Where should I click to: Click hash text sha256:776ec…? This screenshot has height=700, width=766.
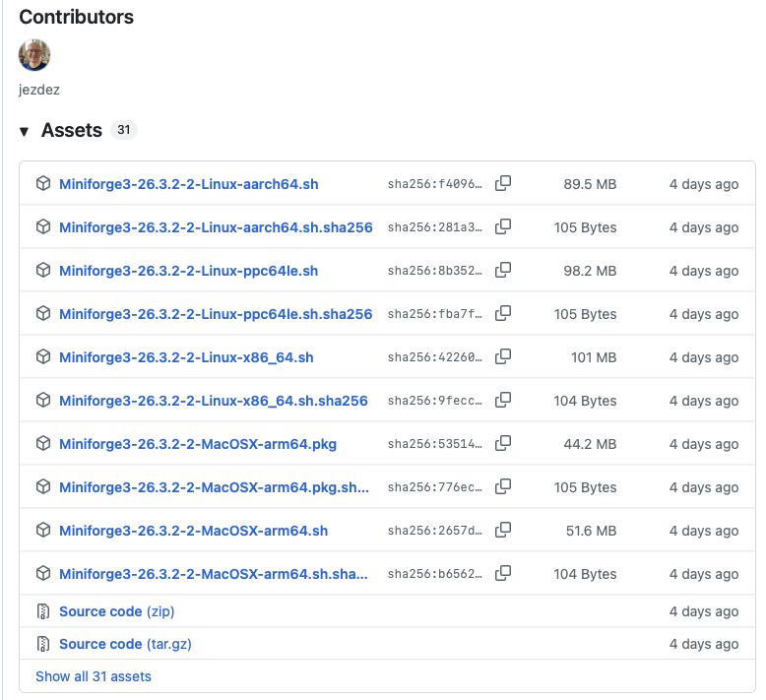pos(435,487)
